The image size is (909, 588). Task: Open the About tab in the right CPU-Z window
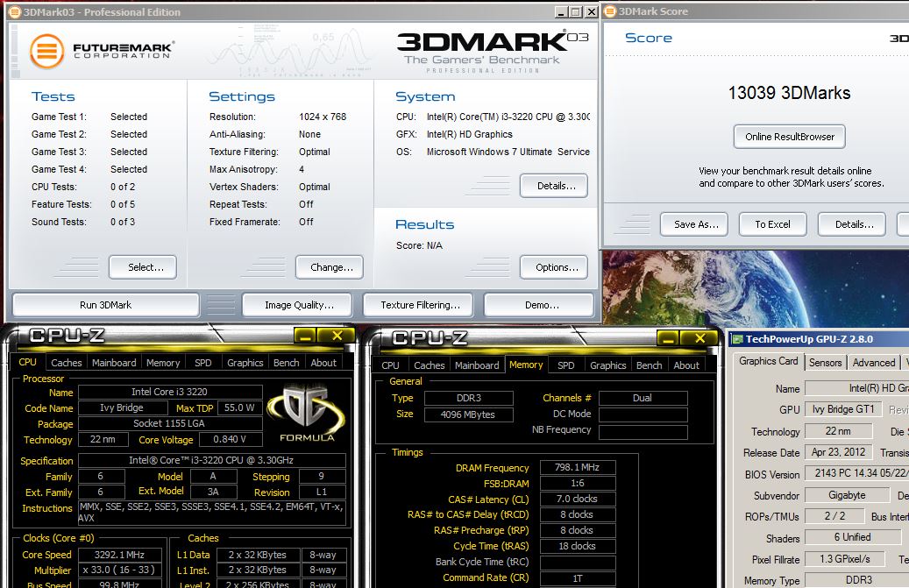coord(686,365)
